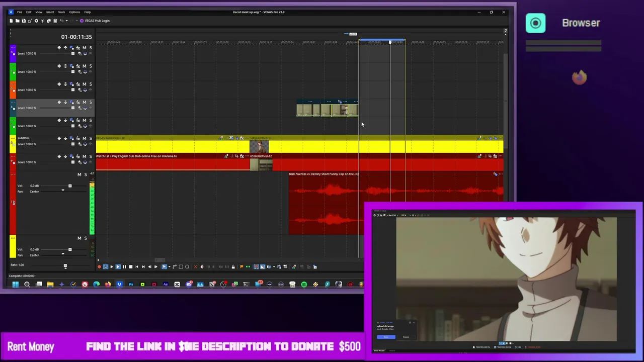Open the edit tool dropdown arrow
The height and width of the screenshot is (362, 644).
click(x=170, y=266)
